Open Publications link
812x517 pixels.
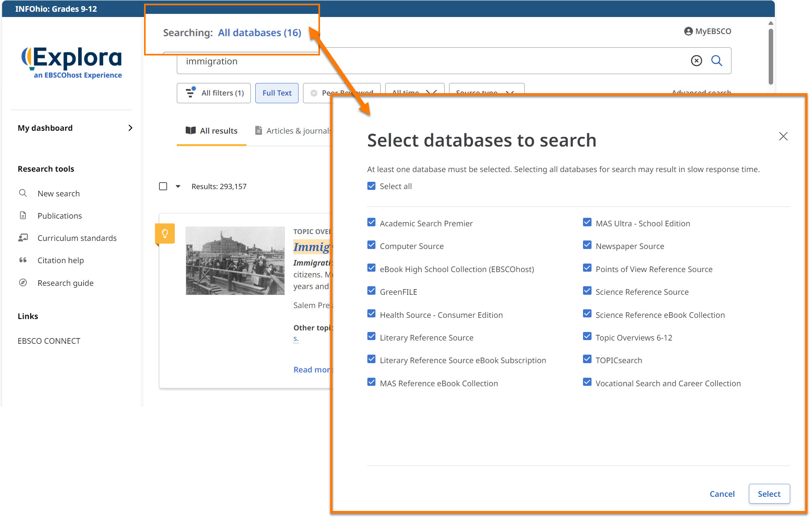coord(60,216)
